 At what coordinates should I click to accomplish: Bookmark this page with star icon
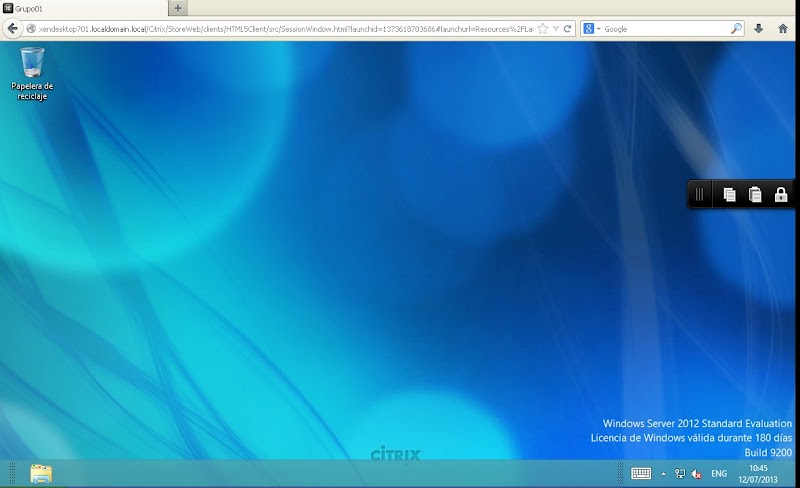point(543,29)
